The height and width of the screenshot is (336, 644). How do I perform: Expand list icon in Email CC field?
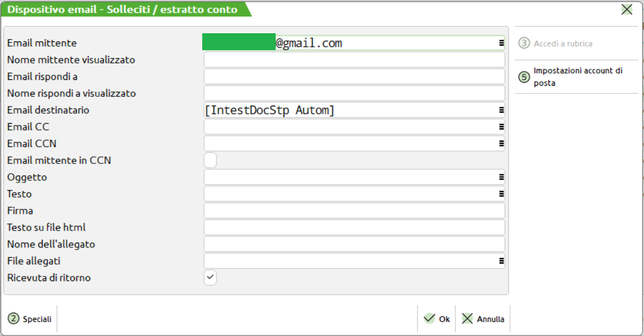501,127
